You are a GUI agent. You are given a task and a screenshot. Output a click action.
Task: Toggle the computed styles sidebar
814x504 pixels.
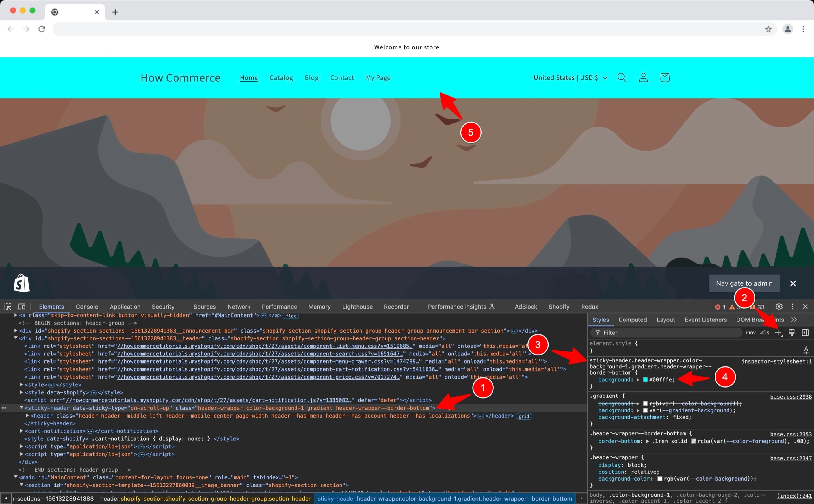point(805,333)
